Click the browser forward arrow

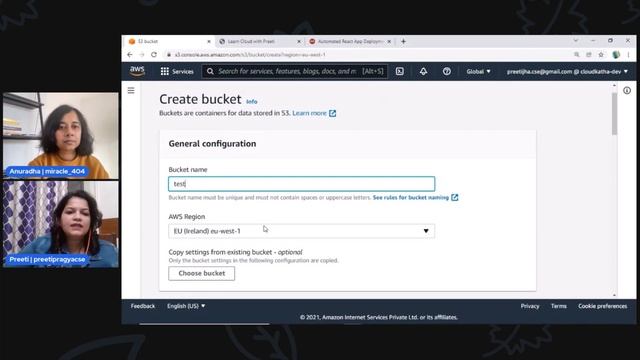click(142, 55)
